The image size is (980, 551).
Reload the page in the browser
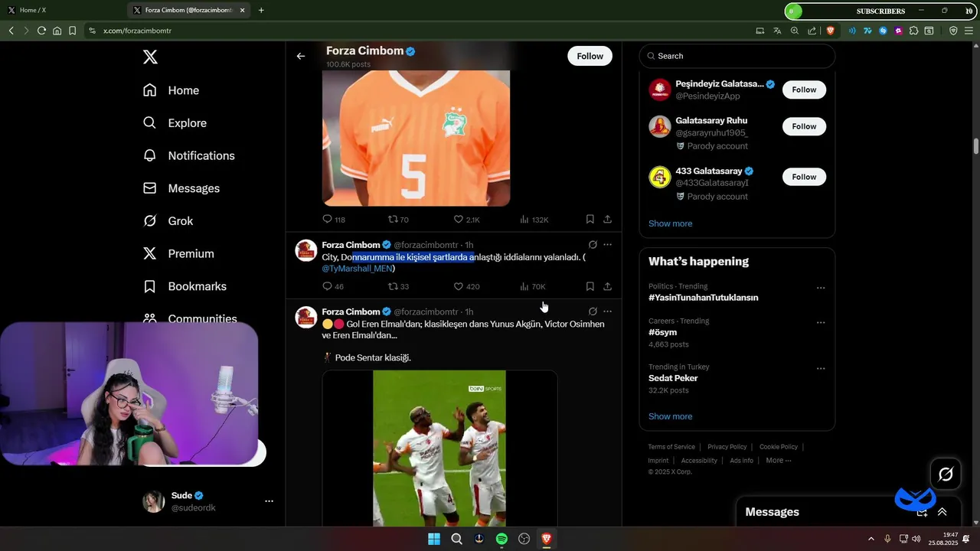(41, 31)
